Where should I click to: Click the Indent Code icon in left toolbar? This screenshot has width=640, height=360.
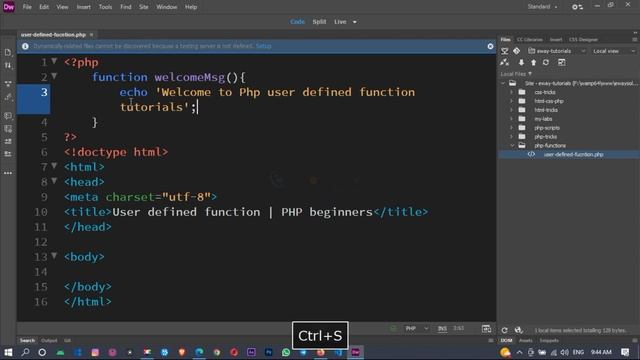click(x=8, y=141)
